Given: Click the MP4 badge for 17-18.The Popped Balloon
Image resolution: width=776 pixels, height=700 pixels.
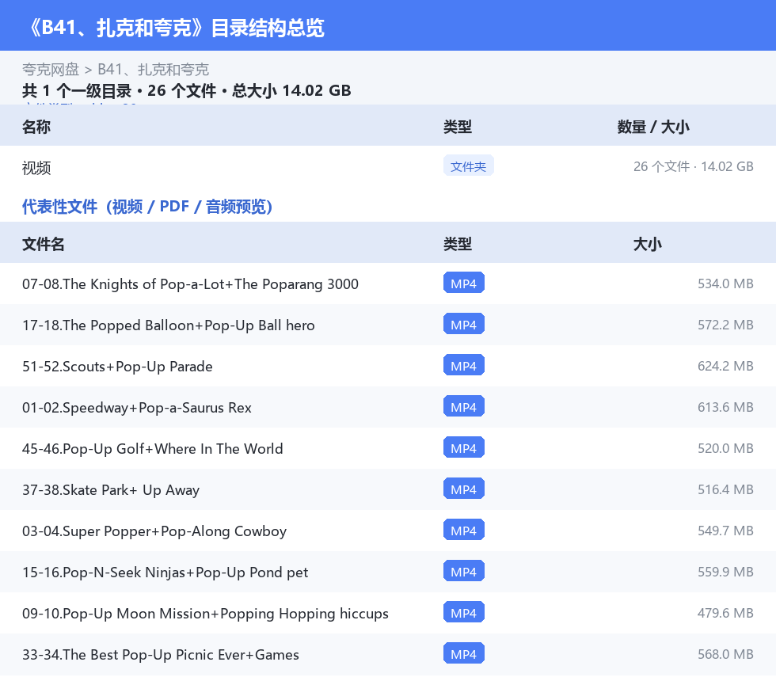Looking at the screenshot, I should pos(464,324).
